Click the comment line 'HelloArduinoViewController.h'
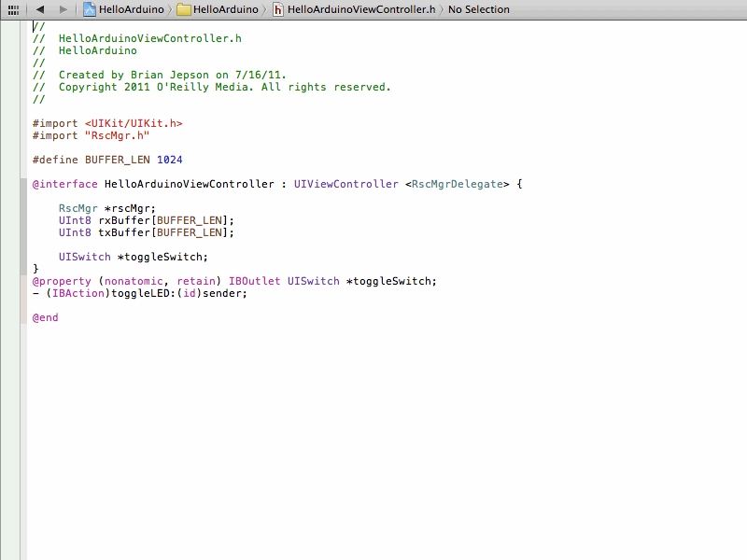The width and height of the screenshot is (747, 560). [x=149, y=38]
